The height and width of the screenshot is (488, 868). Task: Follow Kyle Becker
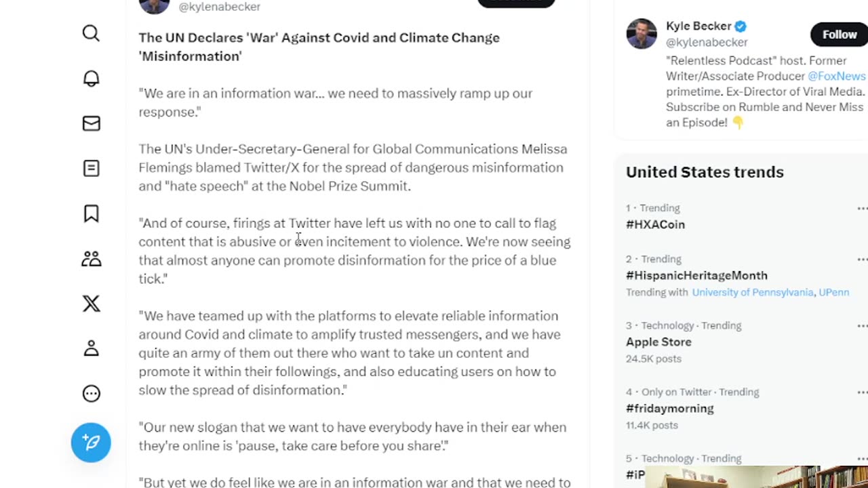[x=839, y=35]
